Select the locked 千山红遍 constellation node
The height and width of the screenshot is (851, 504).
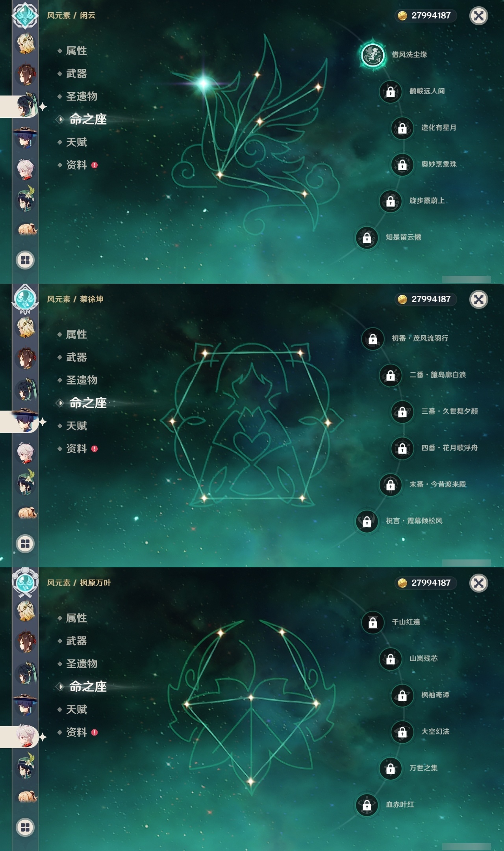click(x=372, y=622)
